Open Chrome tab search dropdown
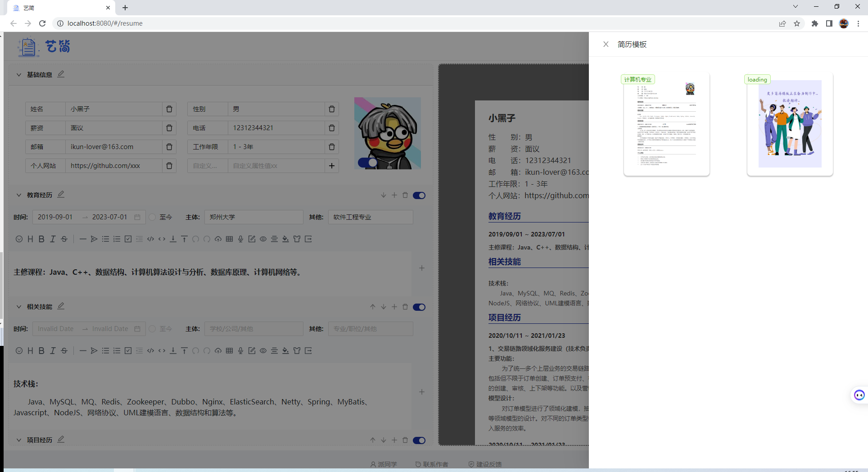 tap(796, 6)
